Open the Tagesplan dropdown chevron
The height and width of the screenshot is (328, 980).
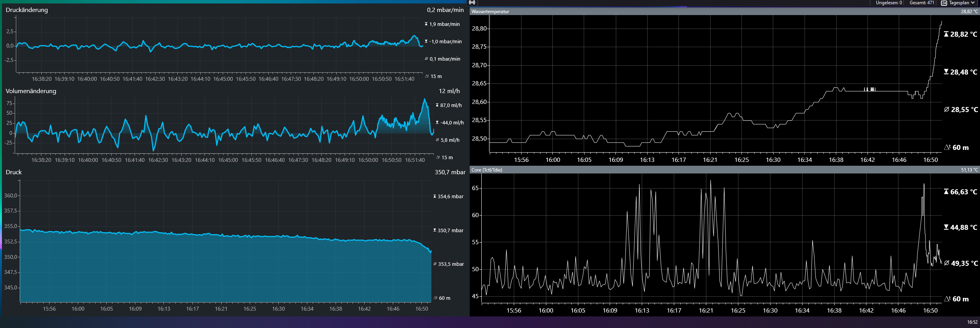(972, 3)
